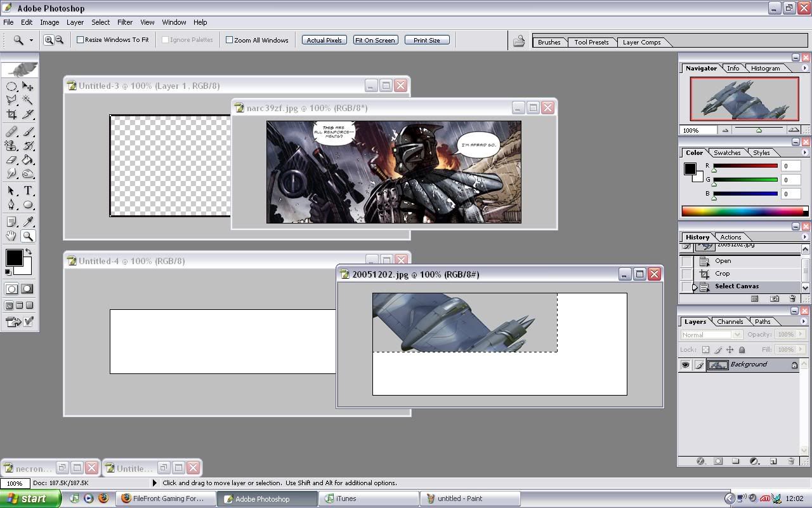The width and height of the screenshot is (812, 508).
Task: Click the Actual Pixels button
Action: (x=324, y=40)
